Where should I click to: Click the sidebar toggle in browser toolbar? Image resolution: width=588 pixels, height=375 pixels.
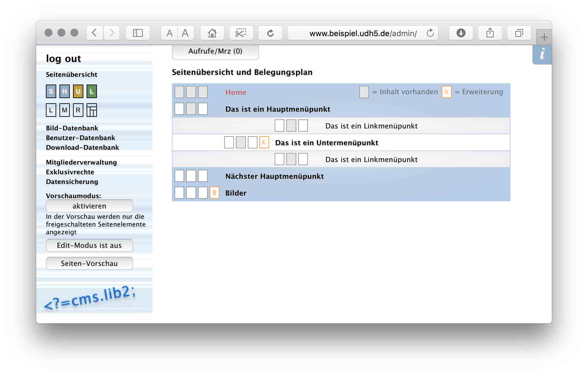coord(138,33)
